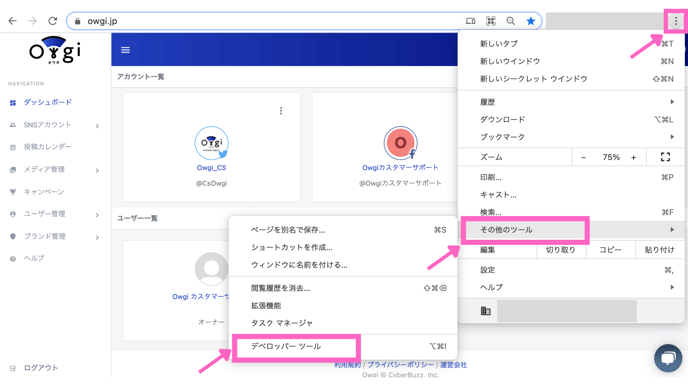Click the cast-to-device icon in address bar
This screenshot has width=688, height=387.
point(470,21)
